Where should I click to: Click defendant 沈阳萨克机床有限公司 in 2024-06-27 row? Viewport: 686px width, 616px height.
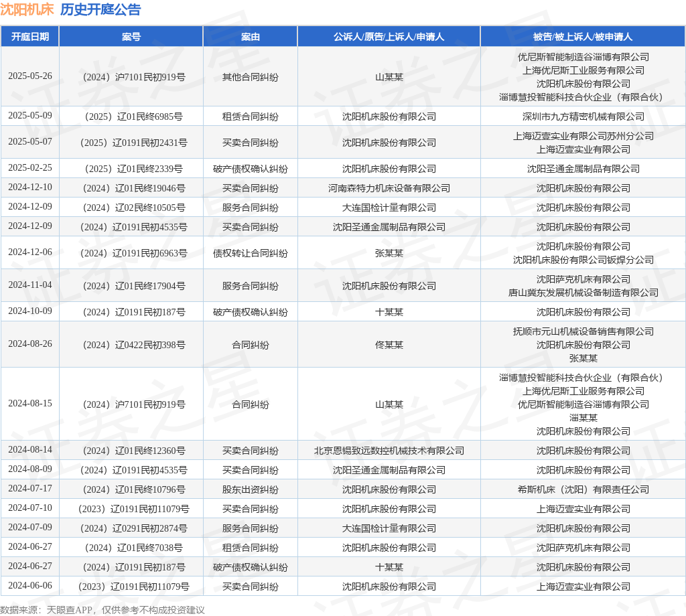pos(584,548)
